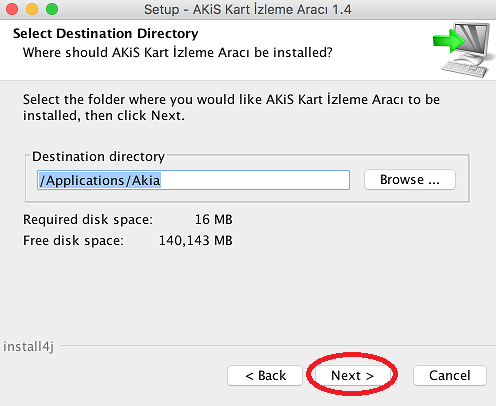The height and width of the screenshot is (406, 496).
Task: Maximize the window using green button
Action: coord(52,9)
